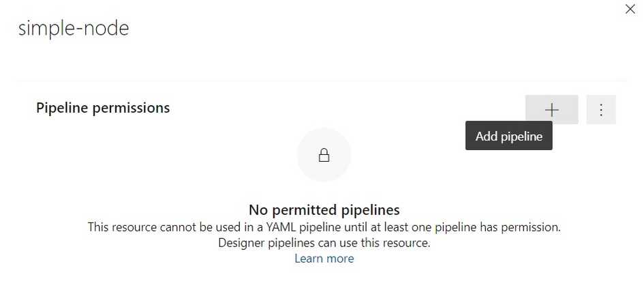Click the word YAML in the description
644x290 pixels.
click(x=281, y=227)
